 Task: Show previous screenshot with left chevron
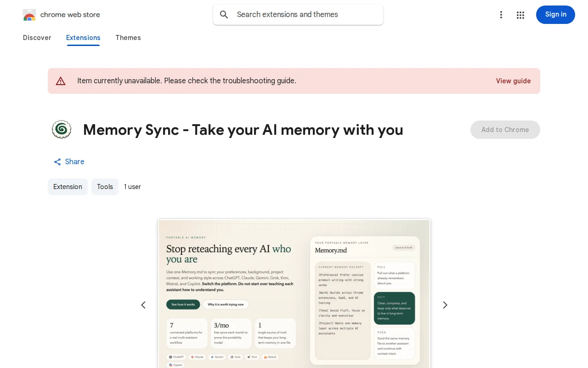coord(143,305)
